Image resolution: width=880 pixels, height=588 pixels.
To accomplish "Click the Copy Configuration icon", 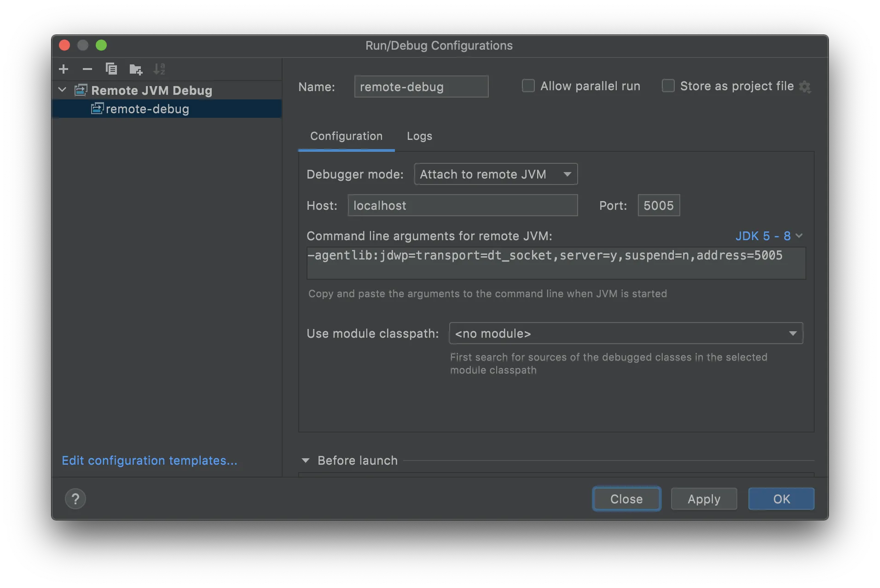I will click(x=111, y=69).
